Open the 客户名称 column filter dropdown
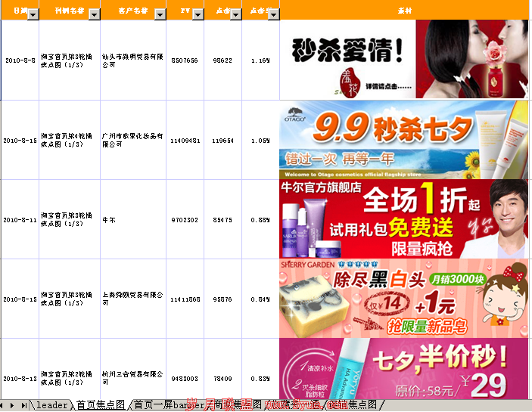 pos(160,14)
